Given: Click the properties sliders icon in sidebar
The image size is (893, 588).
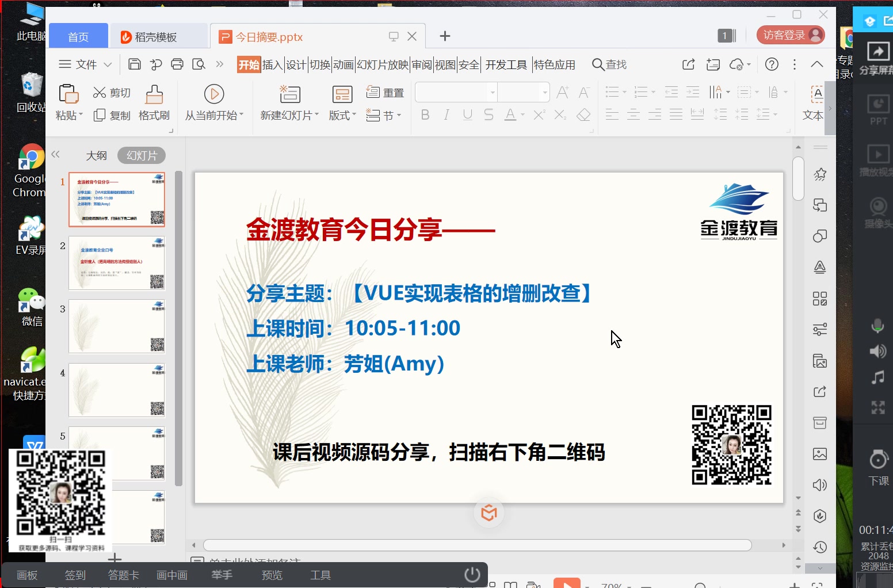Looking at the screenshot, I should [820, 329].
